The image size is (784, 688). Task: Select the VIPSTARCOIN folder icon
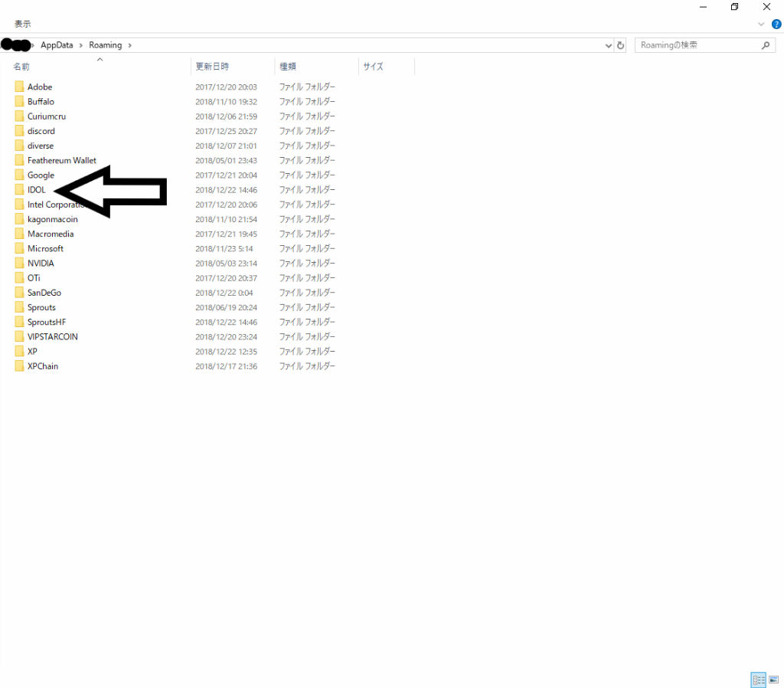pos(19,336)
